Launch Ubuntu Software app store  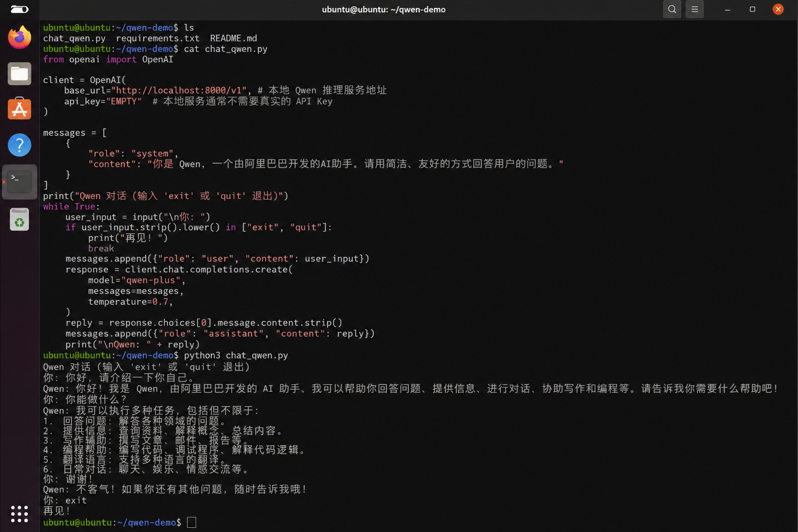pos(20,109)
